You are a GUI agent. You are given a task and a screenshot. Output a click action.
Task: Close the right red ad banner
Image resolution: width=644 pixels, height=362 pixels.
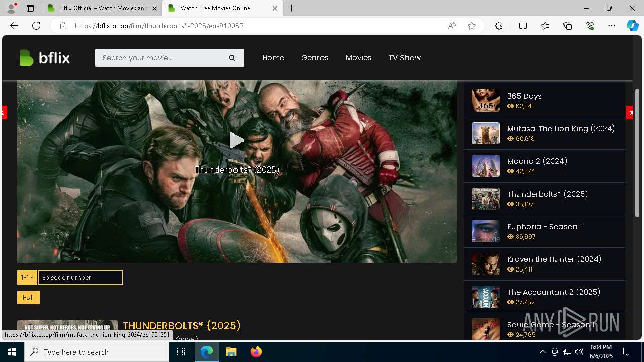pos(630,113)
